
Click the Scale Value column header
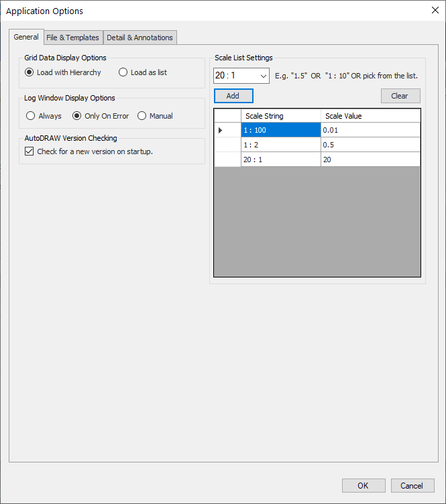pos(370,116)
